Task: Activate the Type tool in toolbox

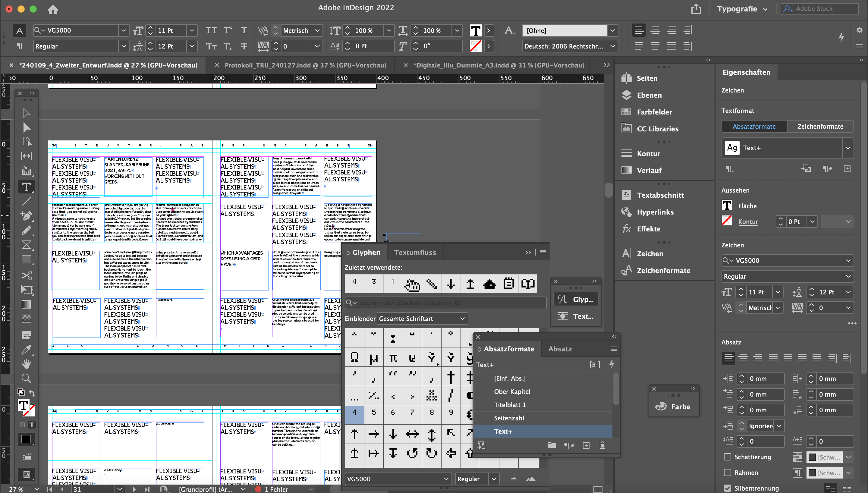Action: tap(27, 187)
